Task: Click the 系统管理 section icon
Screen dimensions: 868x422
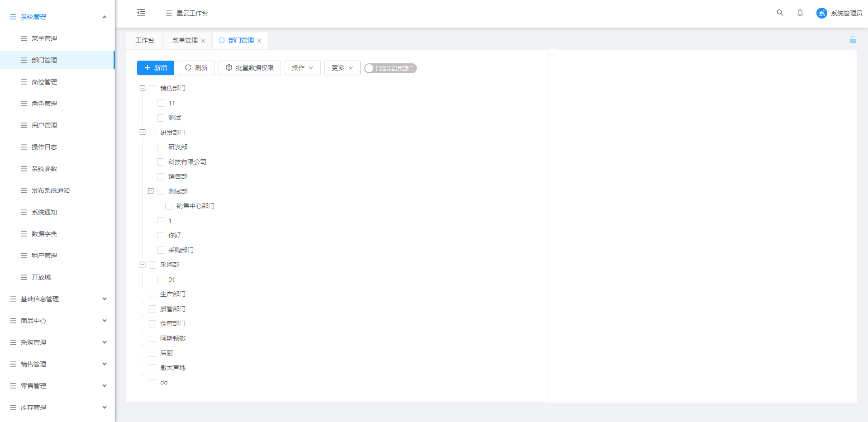Action: [x=13, y=17]
